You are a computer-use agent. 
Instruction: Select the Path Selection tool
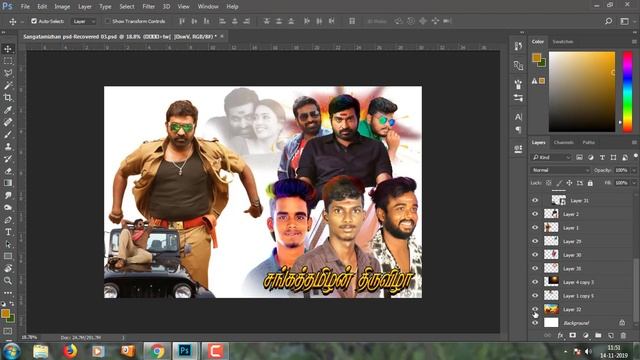[x=8, y=244]
